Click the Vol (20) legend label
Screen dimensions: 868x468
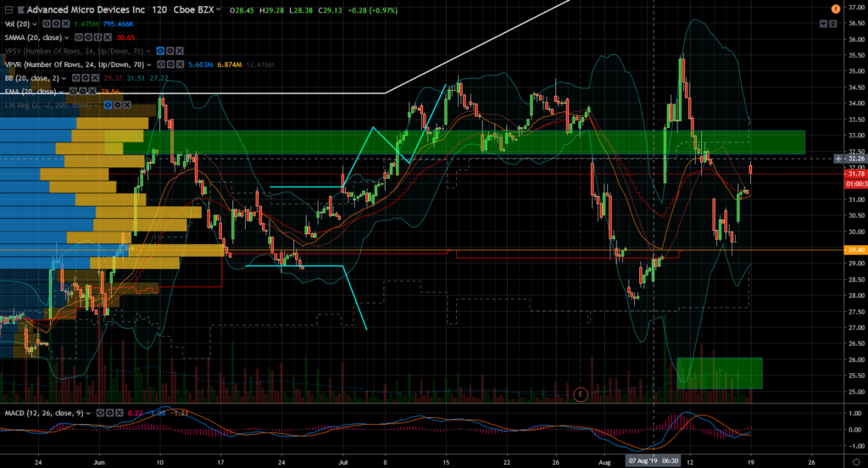pyautogui.click(x=17, y=24)
